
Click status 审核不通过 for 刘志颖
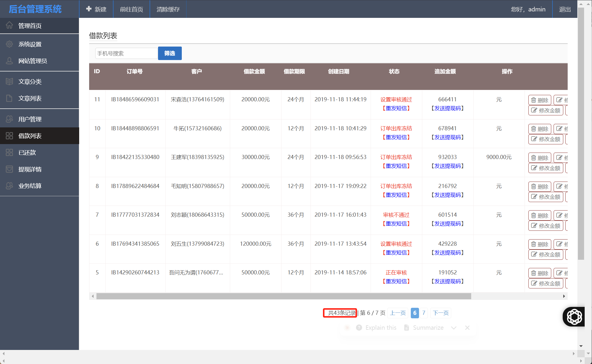click(x=396, y=215)
